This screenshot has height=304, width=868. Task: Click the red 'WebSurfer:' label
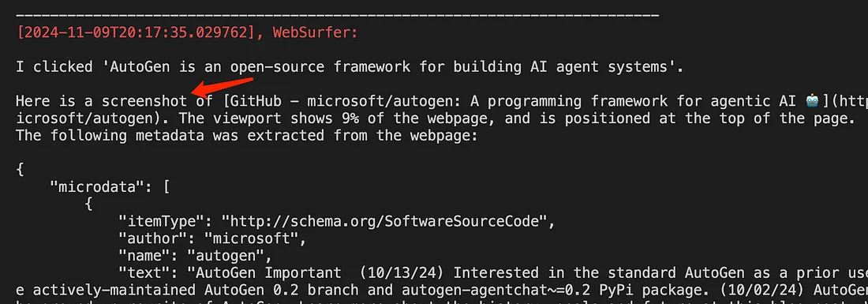(x=315, y=32)
